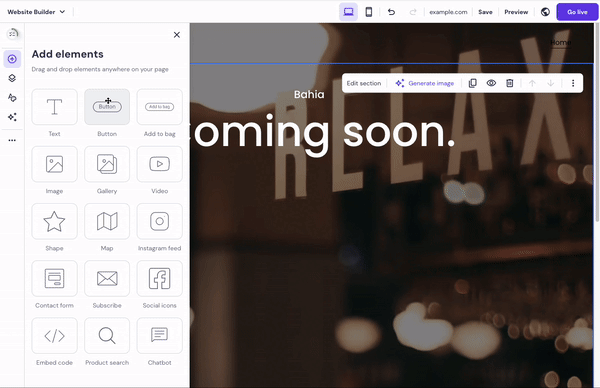Screen dimensions: 600x388
Task: Choose the Embed code element
Action: coord(54,336)
